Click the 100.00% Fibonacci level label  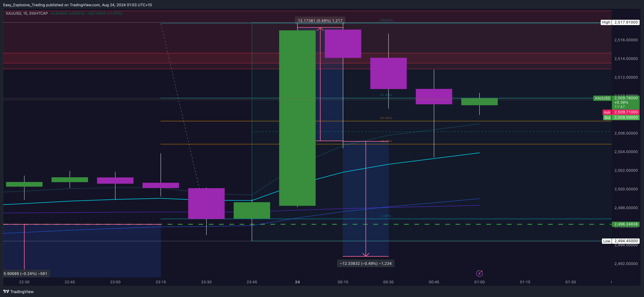coord(386,20)
